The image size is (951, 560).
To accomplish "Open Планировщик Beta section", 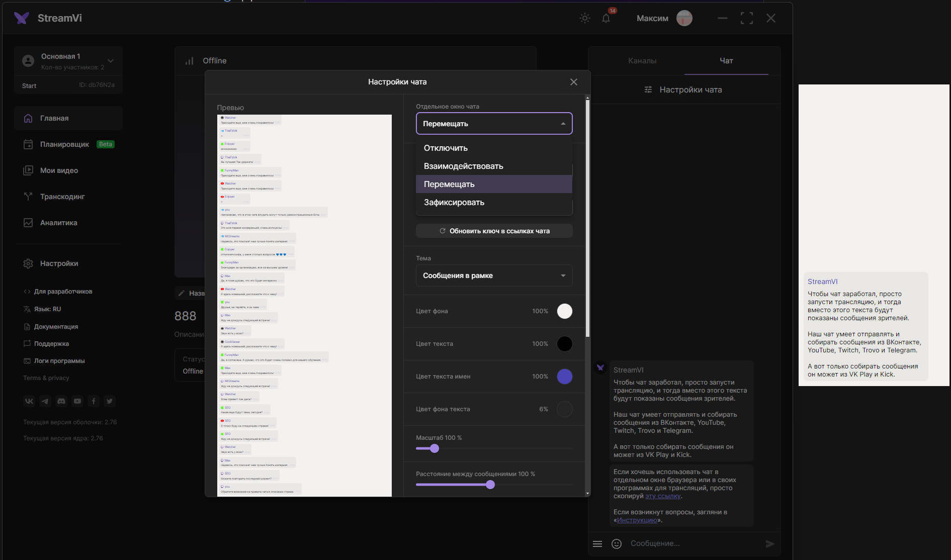I will [68, 144].
